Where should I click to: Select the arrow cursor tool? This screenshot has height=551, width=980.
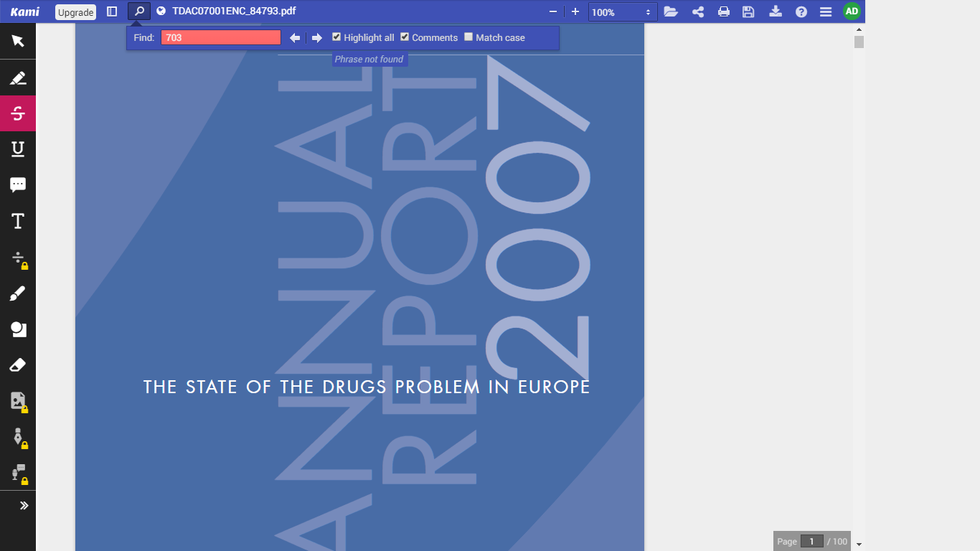(x=18, y=41)
